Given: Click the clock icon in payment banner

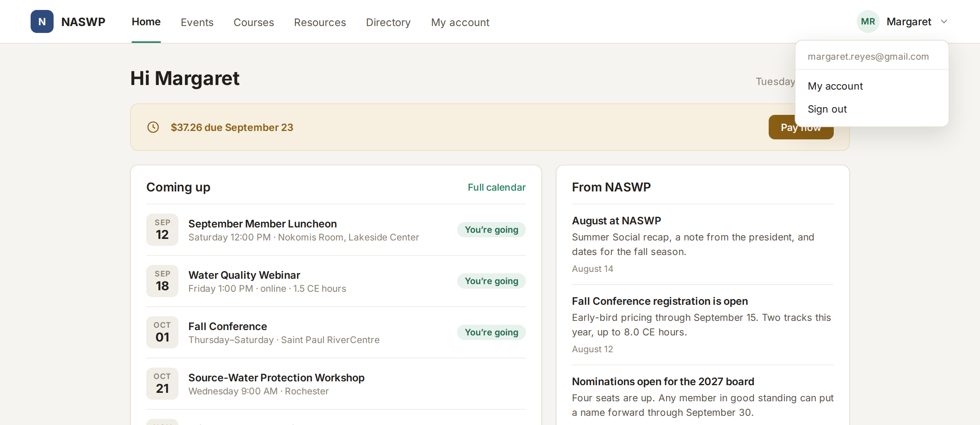Looking at the screenshot, I should (x=153, y=127).
